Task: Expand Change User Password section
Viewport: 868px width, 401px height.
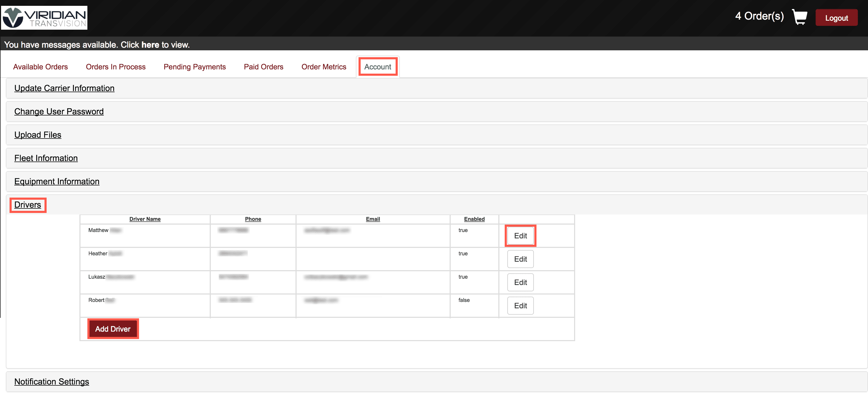Action: click(x=59, y=112)
